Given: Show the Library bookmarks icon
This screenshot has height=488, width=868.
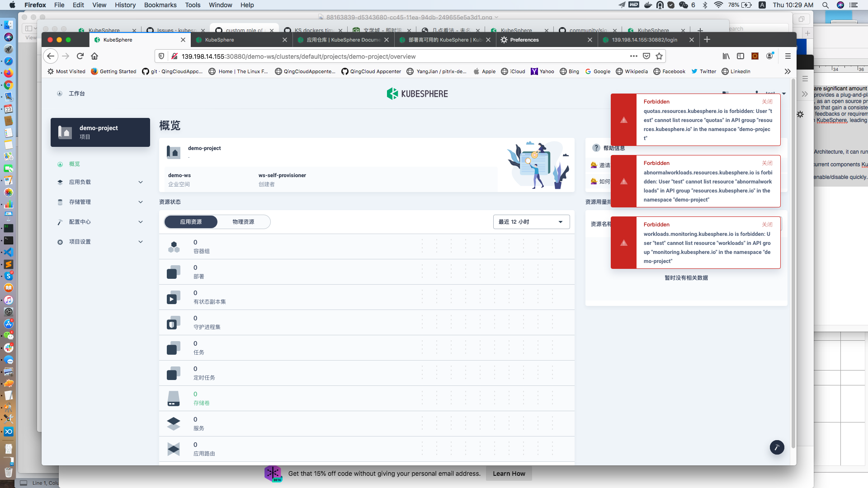Looking at the screenshot, I should pyautogui.click(x=726, y=56).
